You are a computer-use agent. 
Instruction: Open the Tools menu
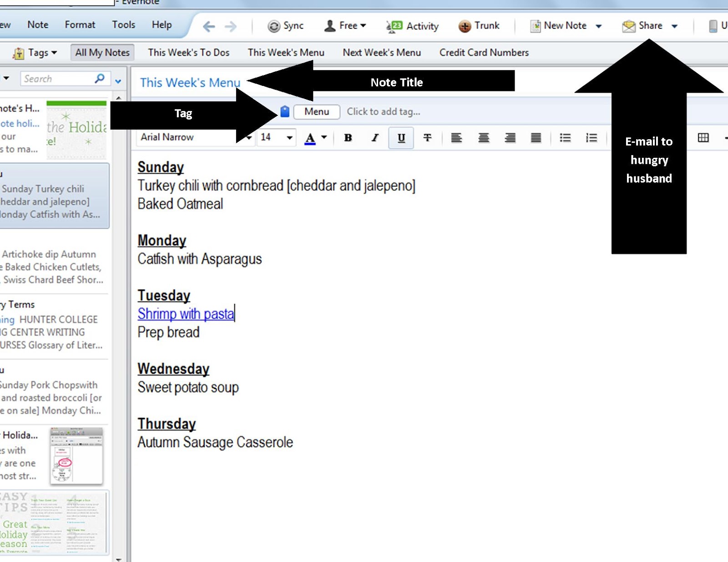[x=124, y=25]
